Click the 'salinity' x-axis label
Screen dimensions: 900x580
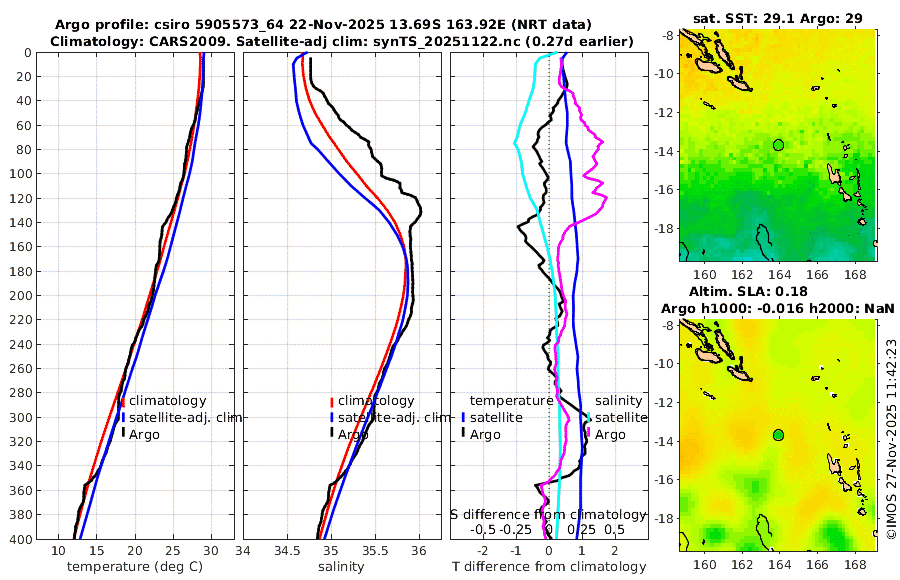coord(341,567)
